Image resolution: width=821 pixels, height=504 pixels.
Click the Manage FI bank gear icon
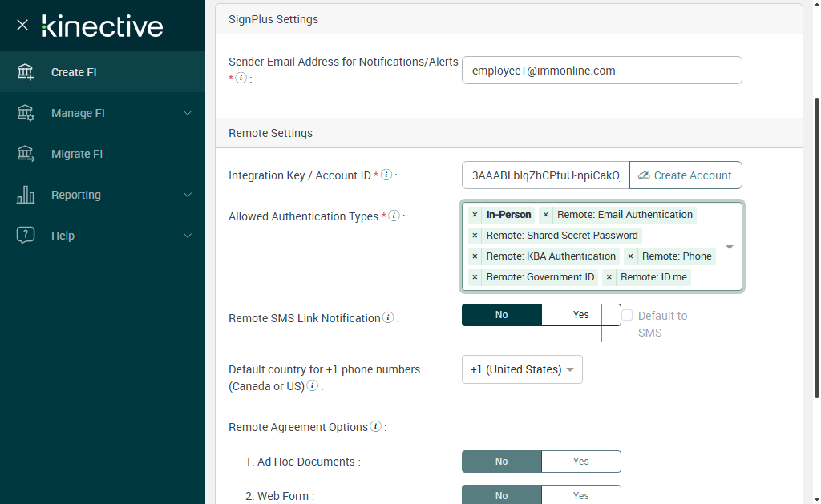click(x=25, y=112)
